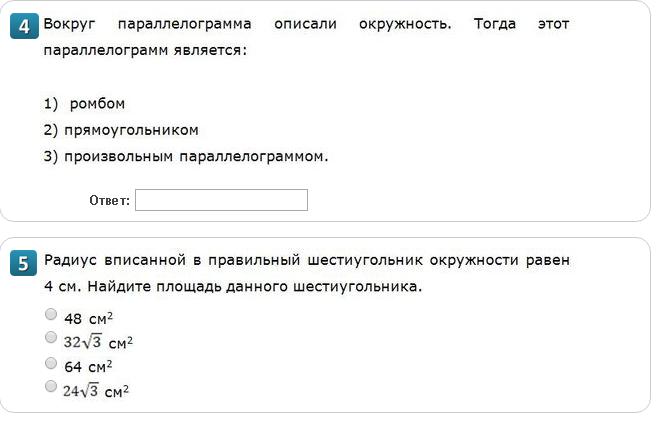Click option "3) произвольным параллелограммом"
This screenshot has width=667, height=422.
coord(186,156)
